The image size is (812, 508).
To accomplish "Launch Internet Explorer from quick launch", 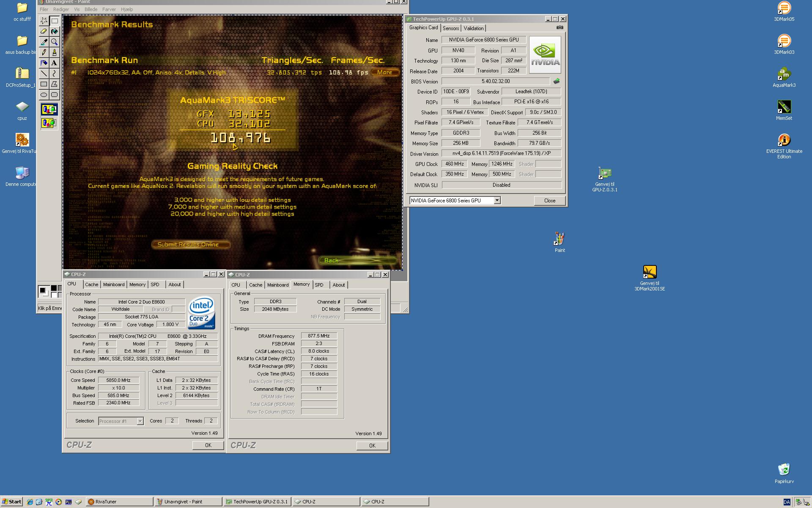I will pos(30,502).
